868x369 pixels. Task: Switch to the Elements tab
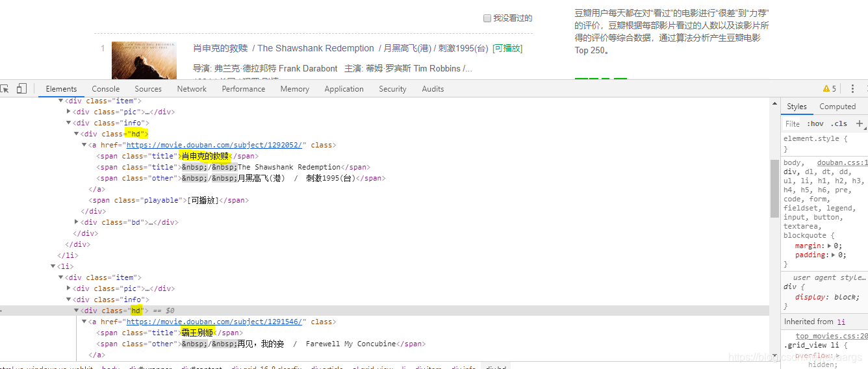(x=61, y=89)
